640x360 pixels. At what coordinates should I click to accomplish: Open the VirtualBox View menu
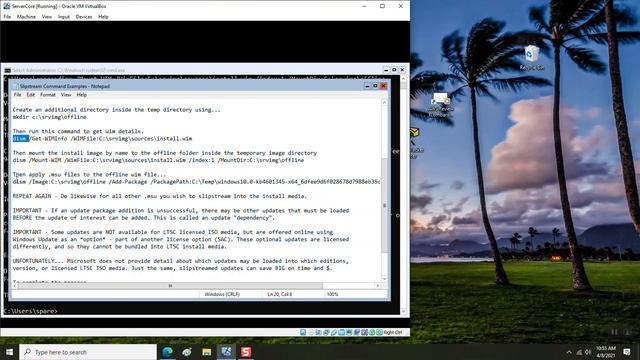click(x=47, y=17)
